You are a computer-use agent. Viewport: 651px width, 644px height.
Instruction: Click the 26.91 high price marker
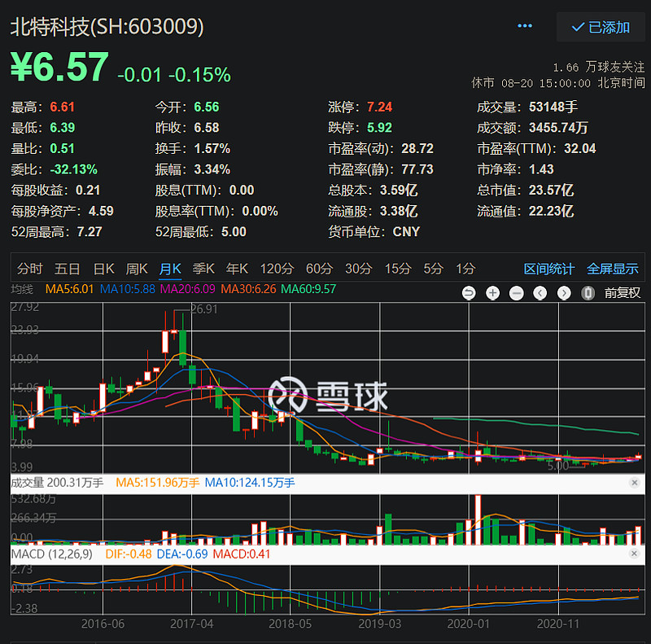[204, 309]
